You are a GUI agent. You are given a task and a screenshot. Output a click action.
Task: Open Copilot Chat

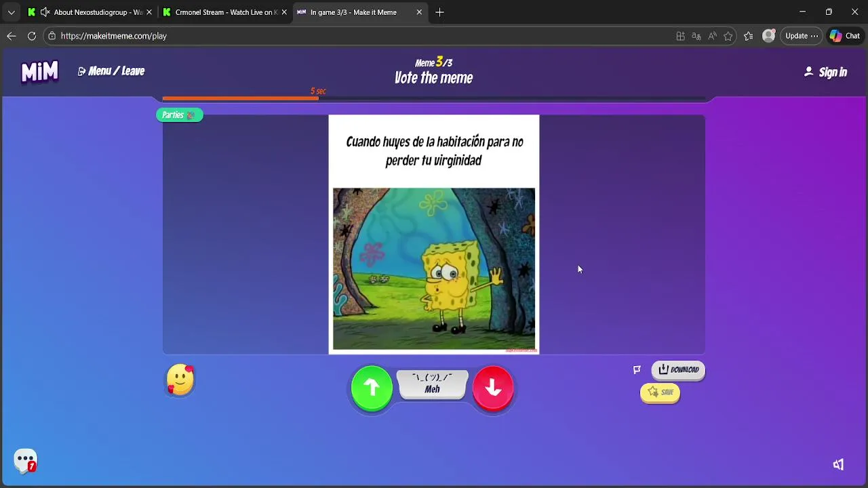[x=845, y=36]
